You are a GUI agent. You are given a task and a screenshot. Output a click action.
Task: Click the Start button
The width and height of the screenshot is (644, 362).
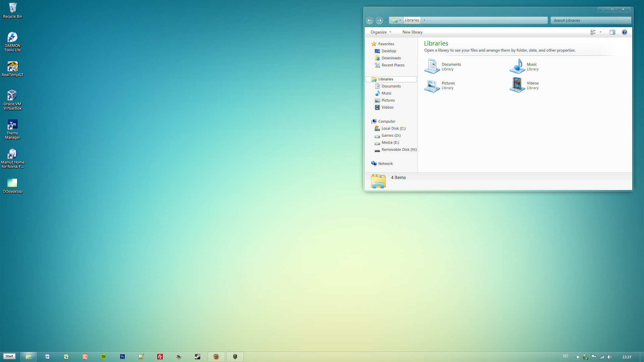(x=9, y=356)
